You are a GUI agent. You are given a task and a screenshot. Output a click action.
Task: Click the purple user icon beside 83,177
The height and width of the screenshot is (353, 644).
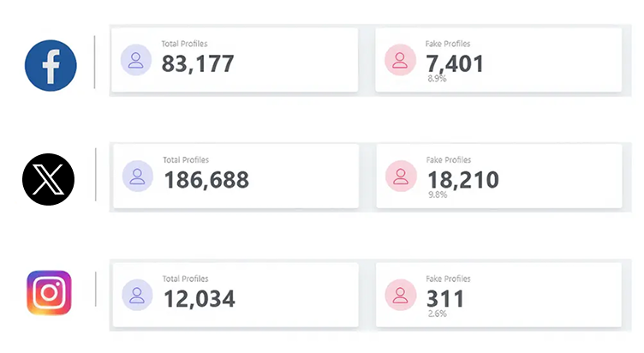pyautogui.click(x=136, y=60)
